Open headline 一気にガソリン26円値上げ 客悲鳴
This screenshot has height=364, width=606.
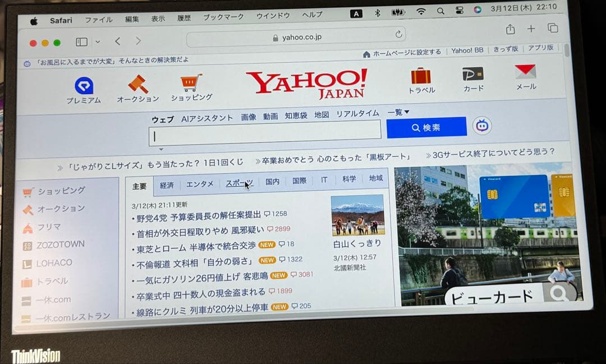click(x=202, y=278)
